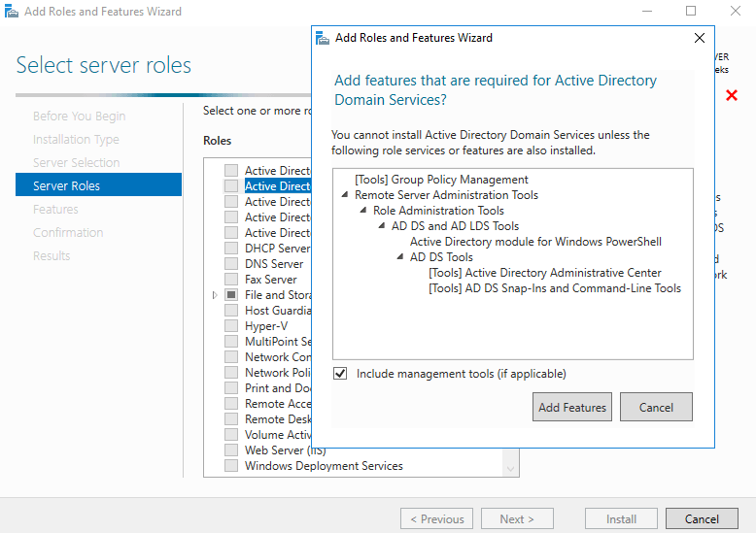Screen dimensions: 756x533
Task: Select Active Directory module for Windows PowerShell
Action: point(535,242)
